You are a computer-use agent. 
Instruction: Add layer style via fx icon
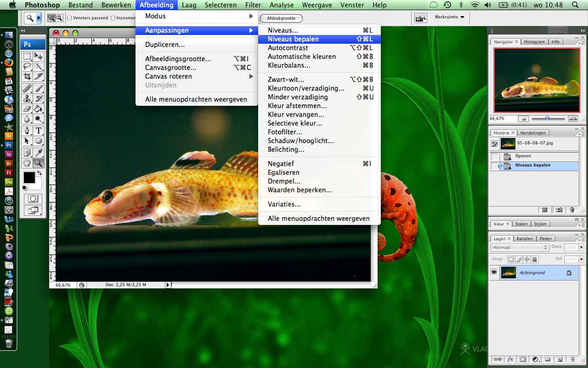coord(510,359)
